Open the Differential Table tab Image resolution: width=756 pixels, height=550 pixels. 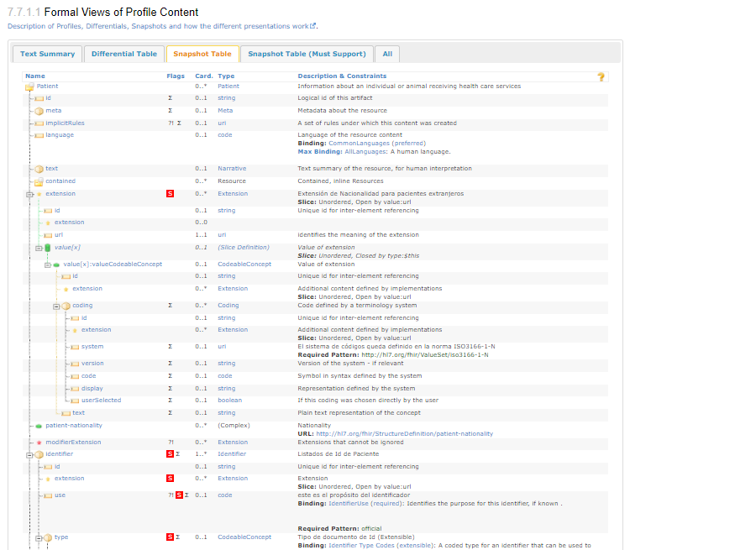[124, 54]
